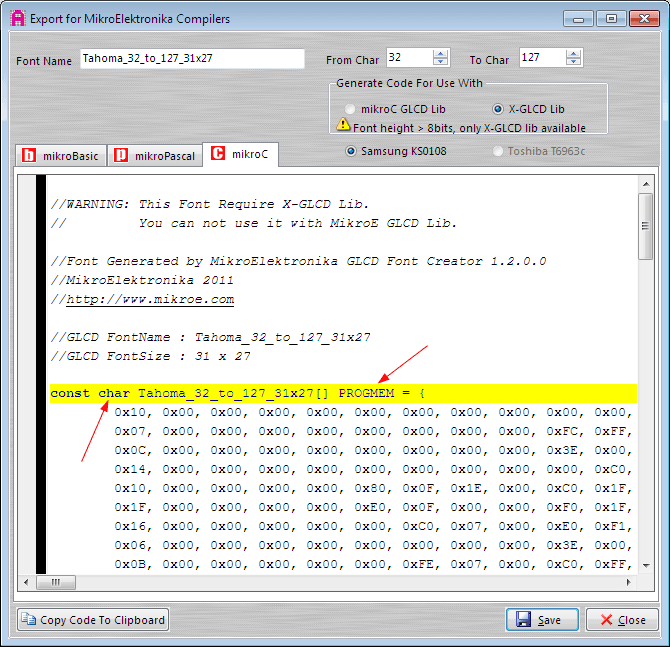Choose Samsung KS0108 controller option
The image size is (670, 647).
click(x=350, y=151)
